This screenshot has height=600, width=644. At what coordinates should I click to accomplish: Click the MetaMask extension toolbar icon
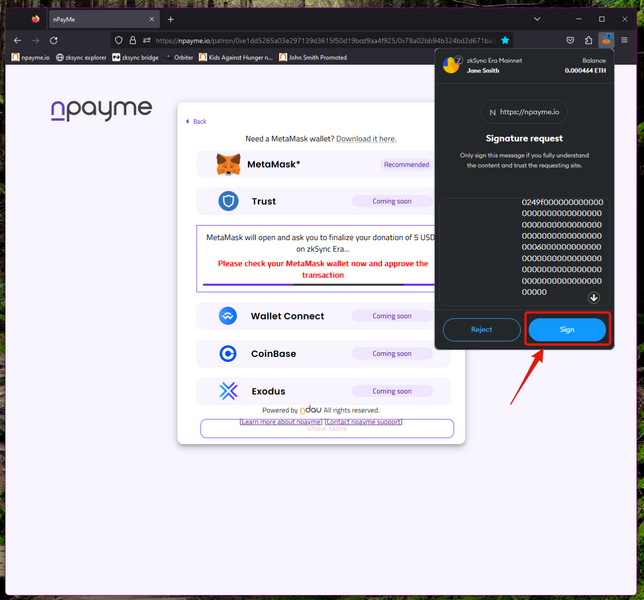(x=606, y=40)
